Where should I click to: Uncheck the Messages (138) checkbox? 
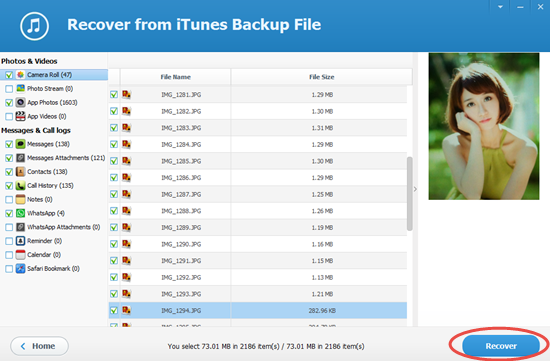tap(9, 144)
